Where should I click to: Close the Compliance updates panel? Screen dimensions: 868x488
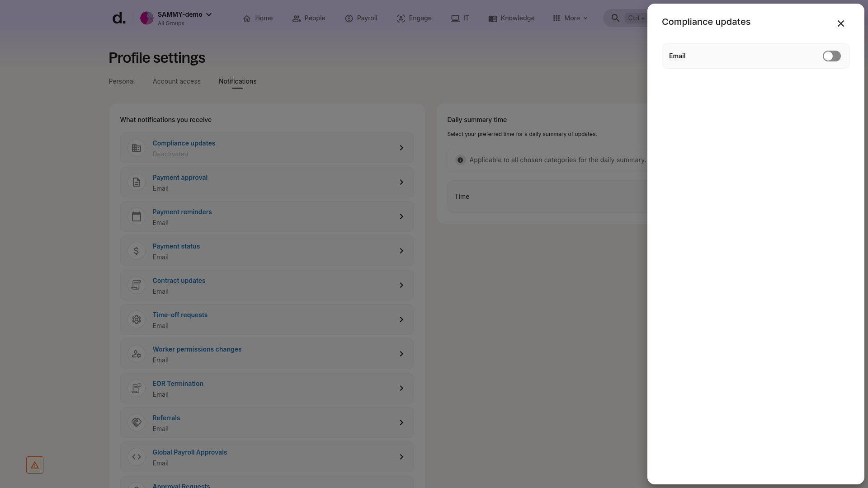tap(840, 23)
